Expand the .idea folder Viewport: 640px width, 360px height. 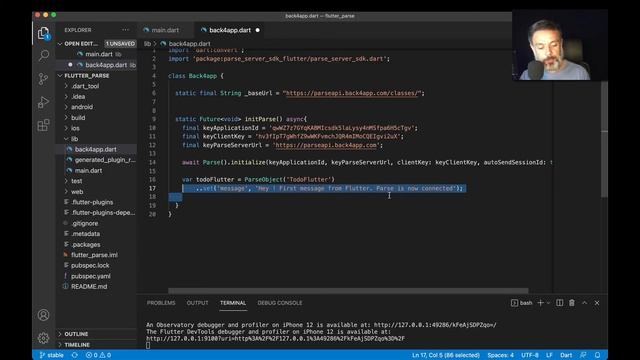point(78,97)
